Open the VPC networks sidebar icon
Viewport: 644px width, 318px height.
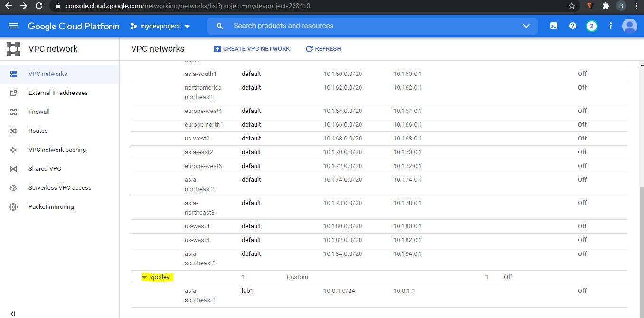(13, 74)
